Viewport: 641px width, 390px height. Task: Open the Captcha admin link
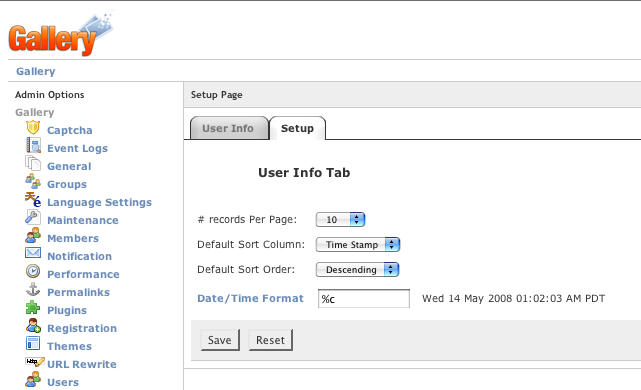[x=69, y=130]
